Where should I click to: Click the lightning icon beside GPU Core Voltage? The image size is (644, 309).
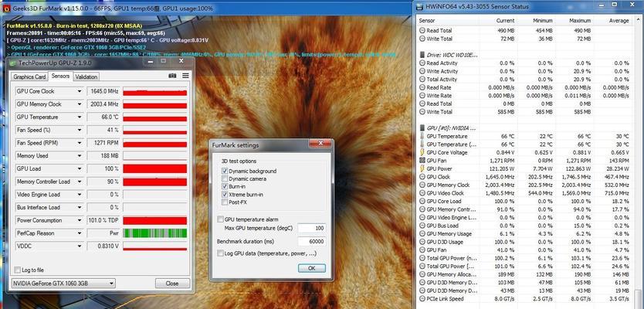(x=422, y=152)
